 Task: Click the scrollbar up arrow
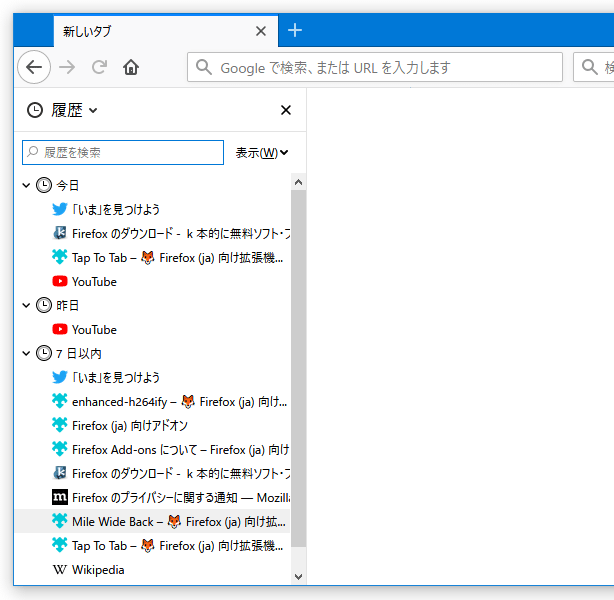(x=298, y=182)
